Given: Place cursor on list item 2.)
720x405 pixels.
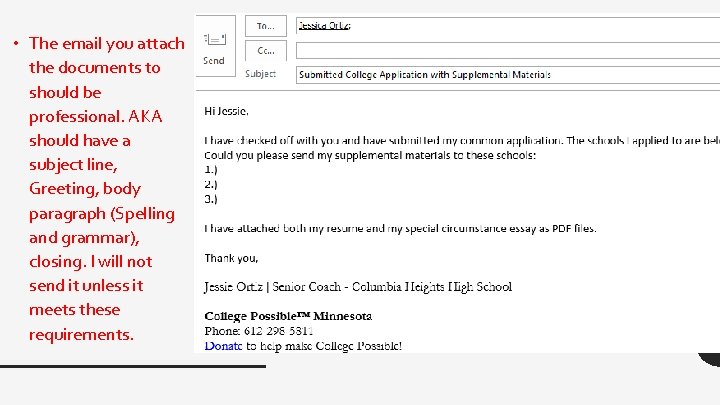Looking at the screenshot, I should (211, 185).
